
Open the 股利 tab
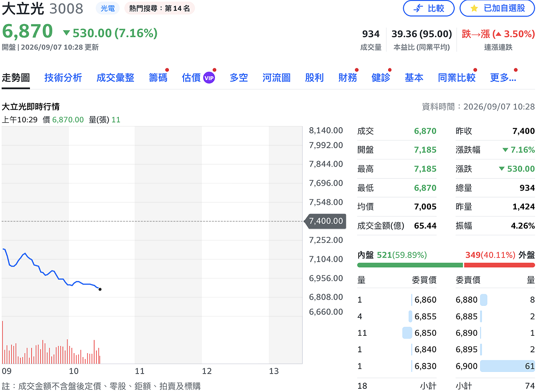click(x=314, y=78)
